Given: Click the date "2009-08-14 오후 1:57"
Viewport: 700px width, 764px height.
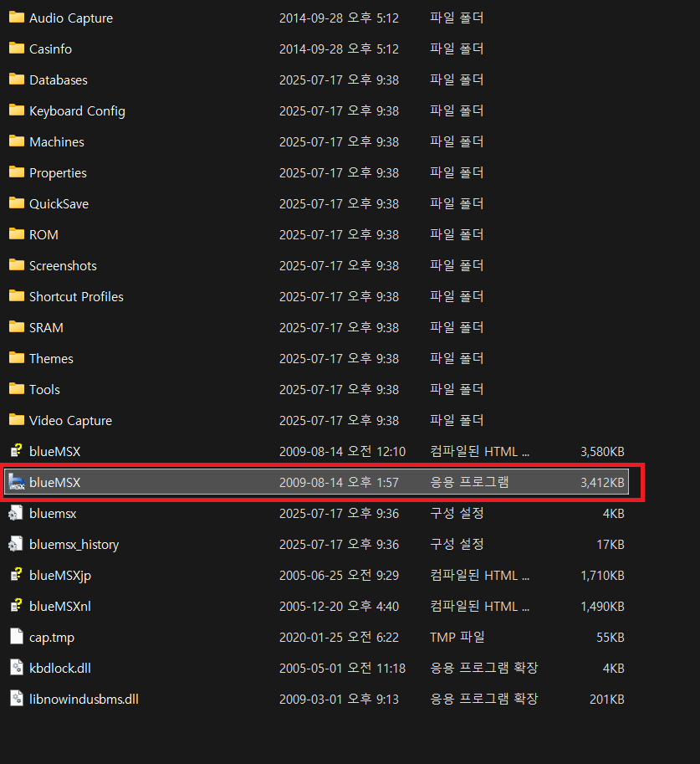Looking at the screenshot, I should point(339,482).
